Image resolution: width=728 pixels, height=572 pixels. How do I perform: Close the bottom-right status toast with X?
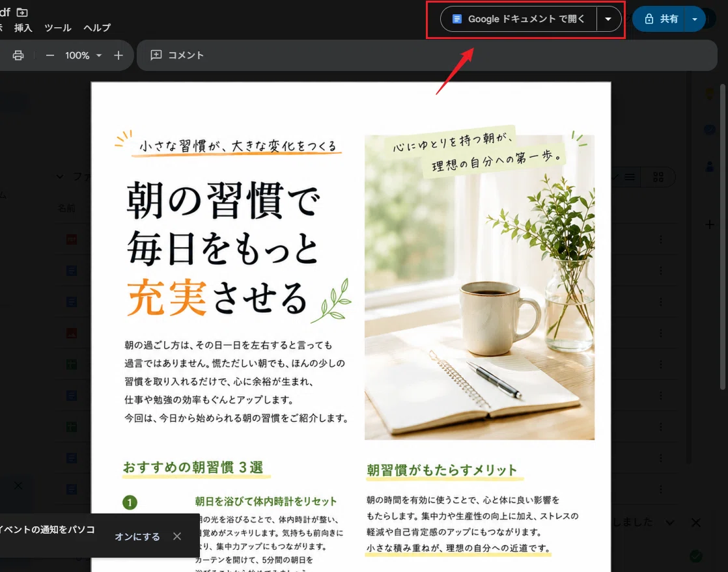pyautogui.click(x=695, y=523)
